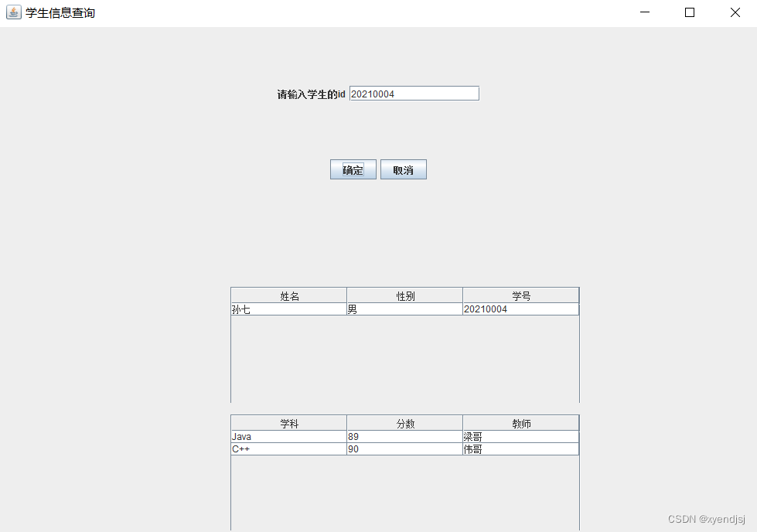757x532 pixels.
Task: Click the 姓名 column header
Action: tap(288, 295)
